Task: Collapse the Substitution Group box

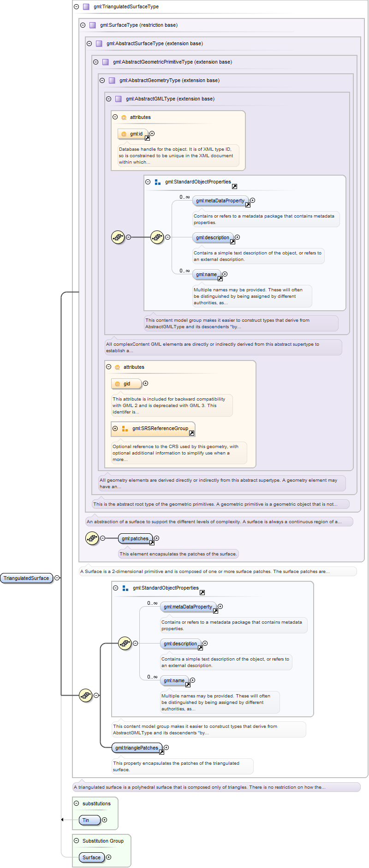Action: [77, 841]
